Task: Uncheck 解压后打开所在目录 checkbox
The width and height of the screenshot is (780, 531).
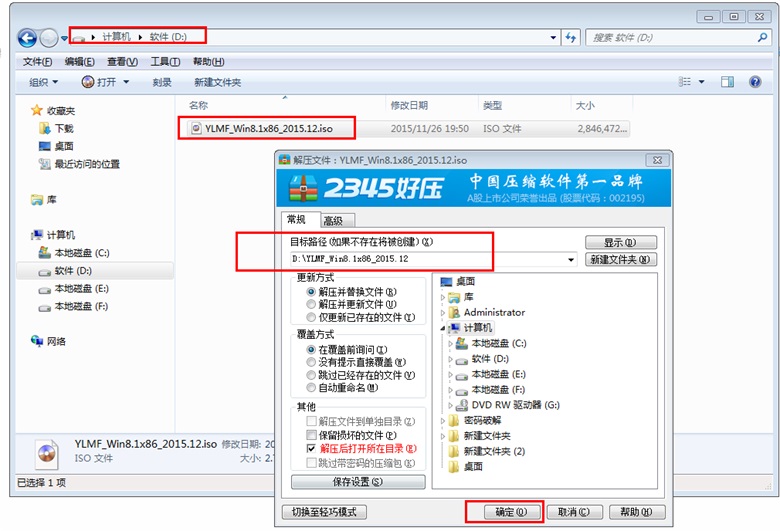Action: click(x=311, y=449)
